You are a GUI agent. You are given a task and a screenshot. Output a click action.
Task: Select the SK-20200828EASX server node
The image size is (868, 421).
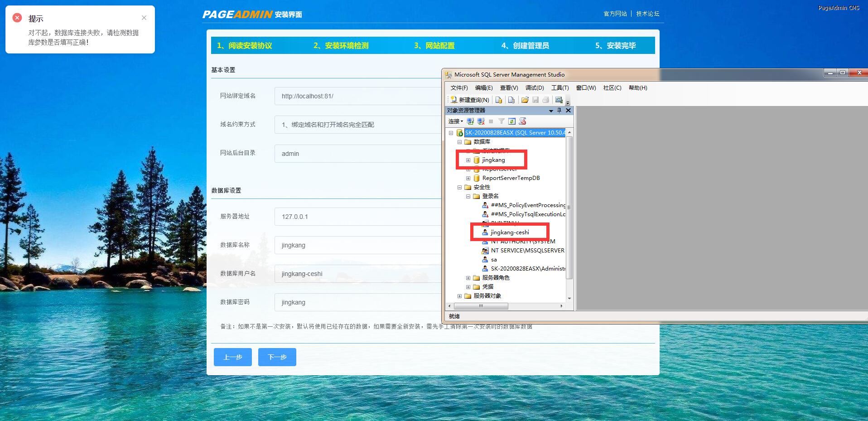(515, 133)
